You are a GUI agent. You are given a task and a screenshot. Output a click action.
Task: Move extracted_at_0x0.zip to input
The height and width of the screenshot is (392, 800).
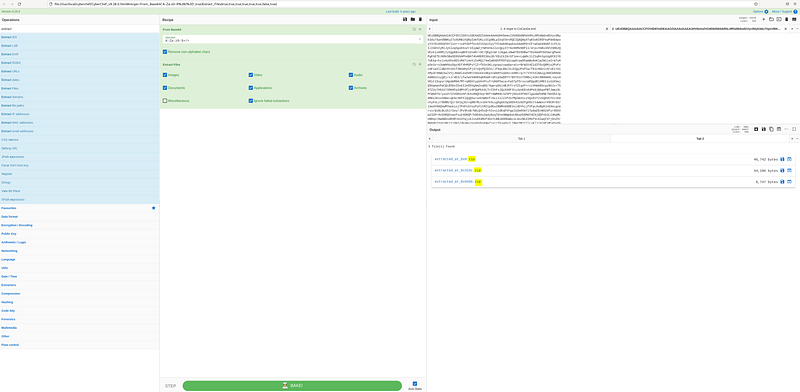coord(789,159)
